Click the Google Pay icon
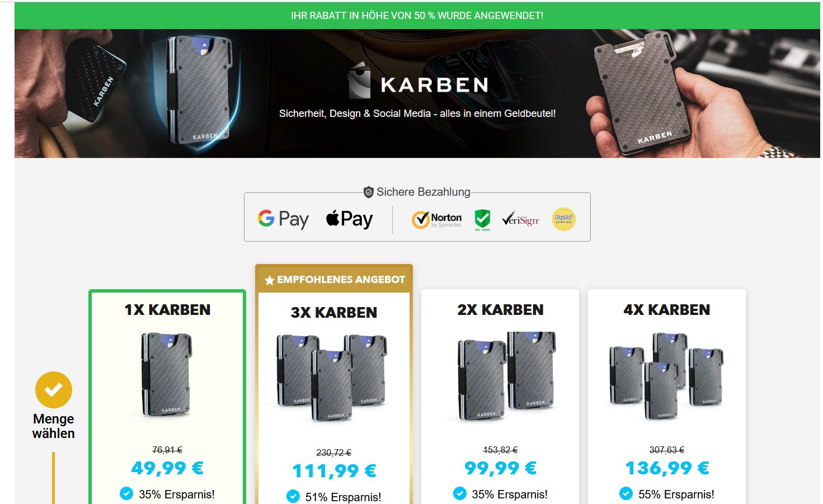 [x=283, y=219]
